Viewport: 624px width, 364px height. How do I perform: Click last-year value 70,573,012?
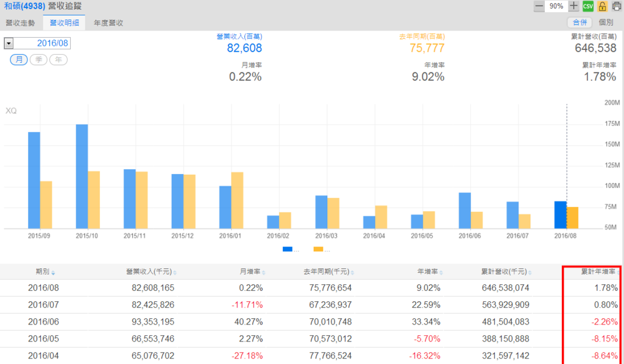330,338
